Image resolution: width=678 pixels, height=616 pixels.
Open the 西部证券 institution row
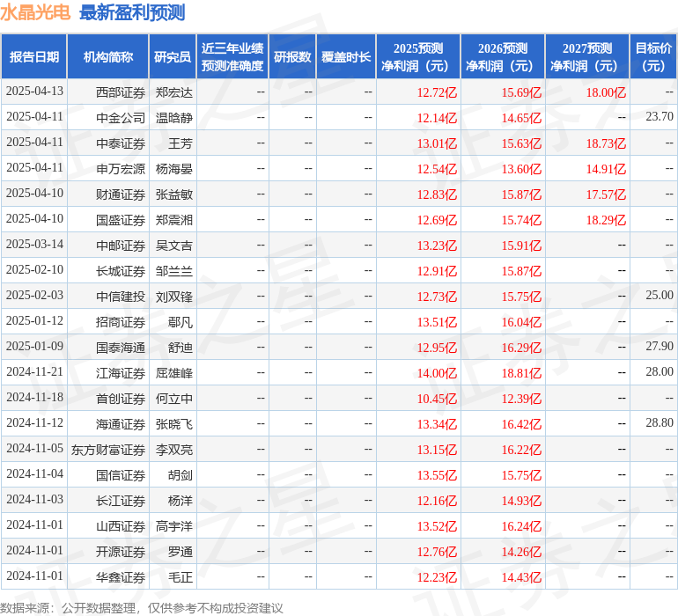(x=121, y=92)
